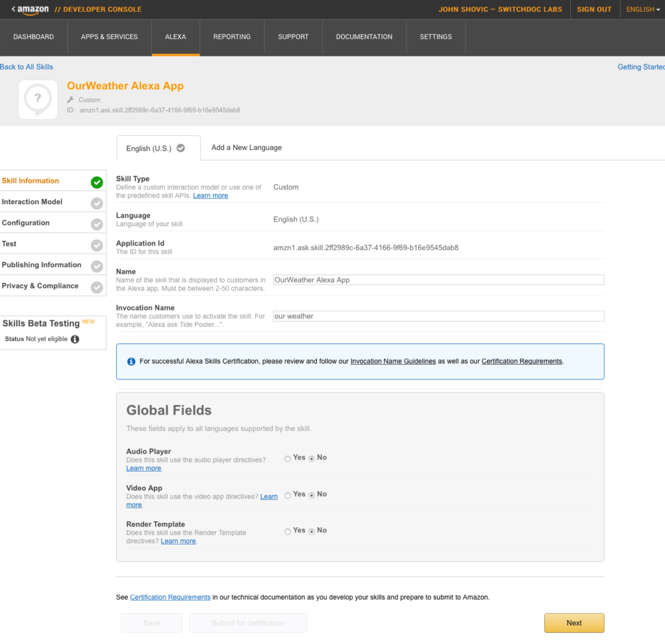Click the wrench icon beside Custom

click(70, 100)
